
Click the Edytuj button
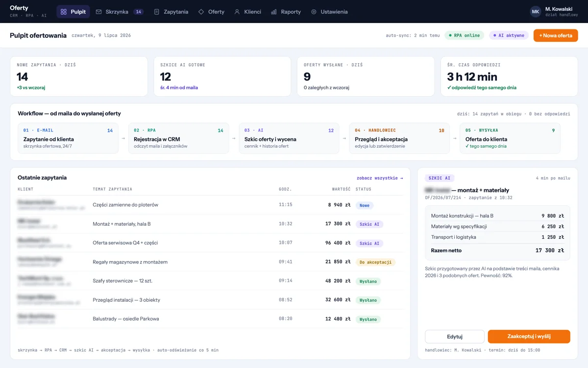point(455,337)
